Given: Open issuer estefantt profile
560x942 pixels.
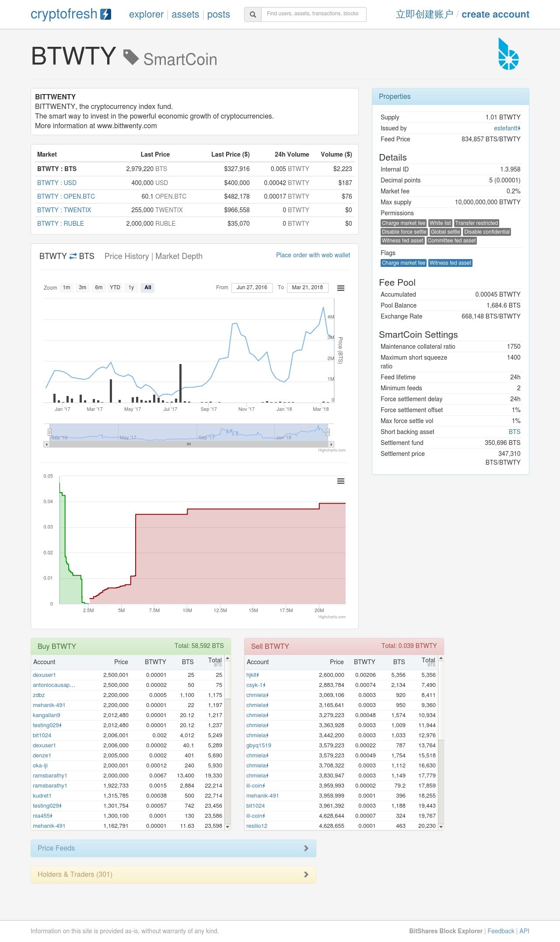Looking at the screenshot, I should pyautogui.click(x=507, y=128).
